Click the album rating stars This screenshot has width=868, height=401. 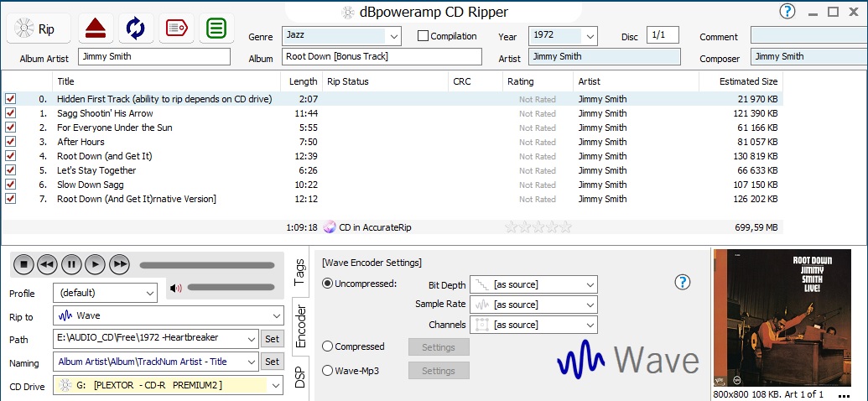538,227
